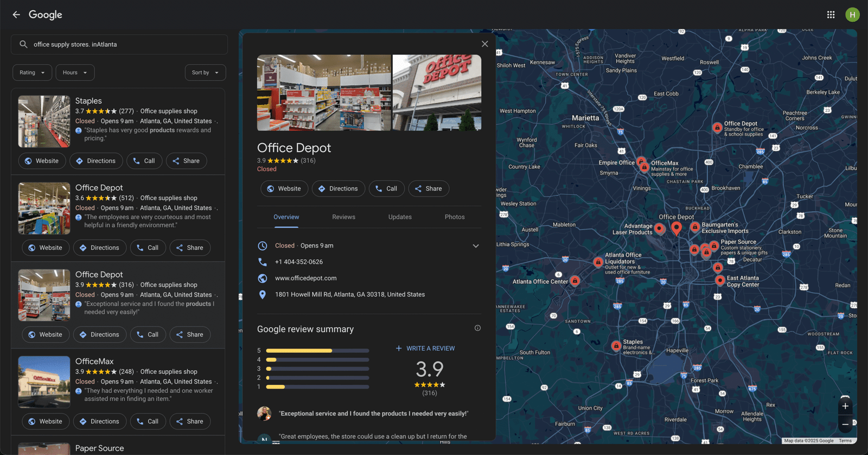Open the store interior photo in detail panel
Viewport: 868px width, 455px height.
tap(324, 93)
